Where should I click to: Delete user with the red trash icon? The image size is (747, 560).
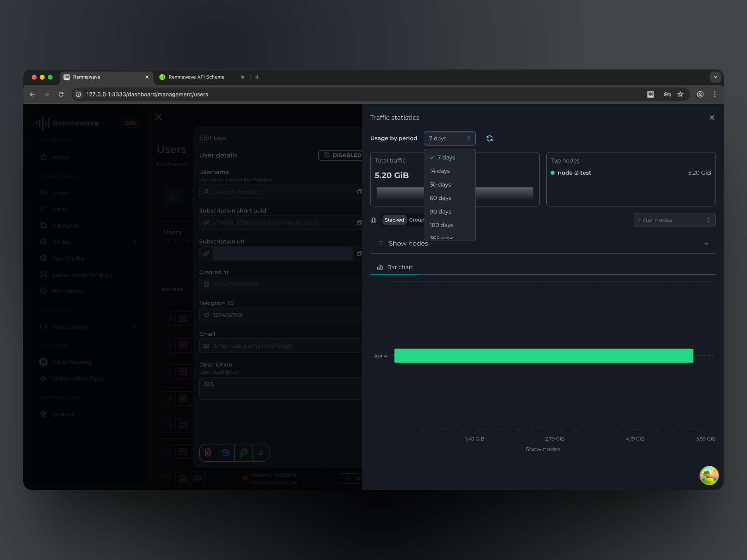208,453
